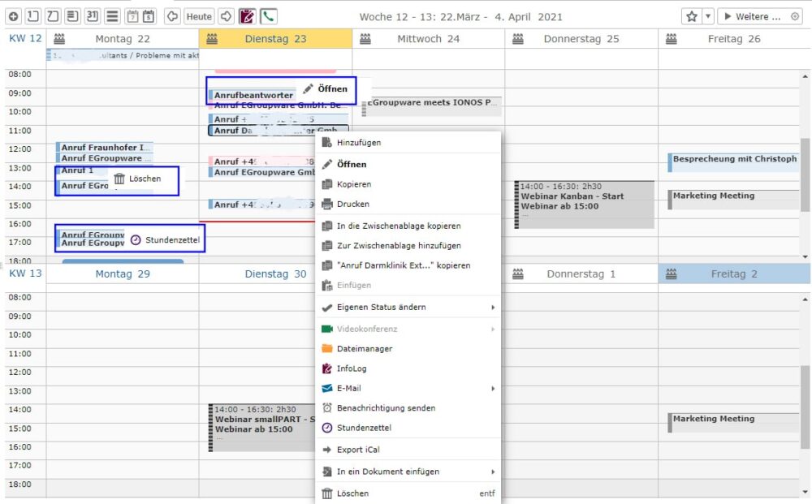Open the dropdown arrow next to favorites star
The height and width of the screenshot is (504, 812).
(708, 16)
